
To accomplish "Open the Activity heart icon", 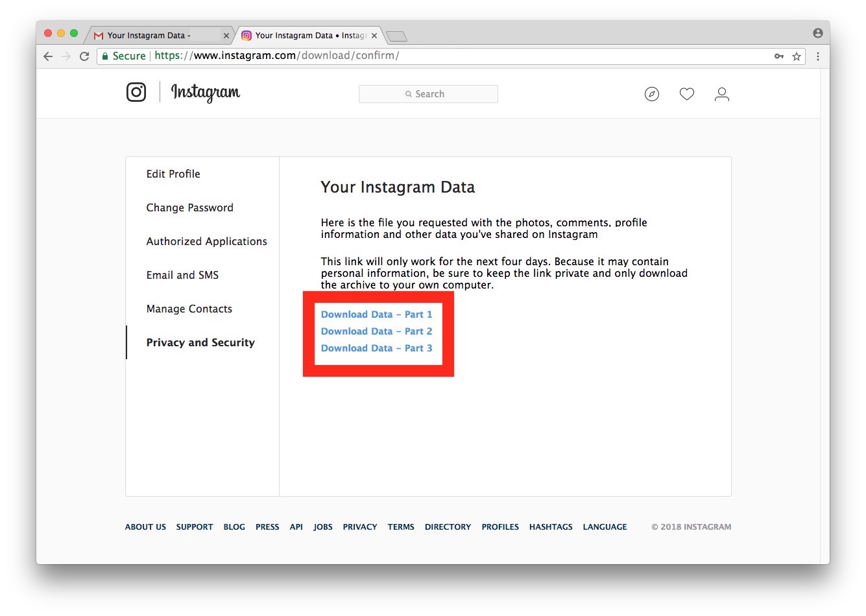I will (687, 94).
